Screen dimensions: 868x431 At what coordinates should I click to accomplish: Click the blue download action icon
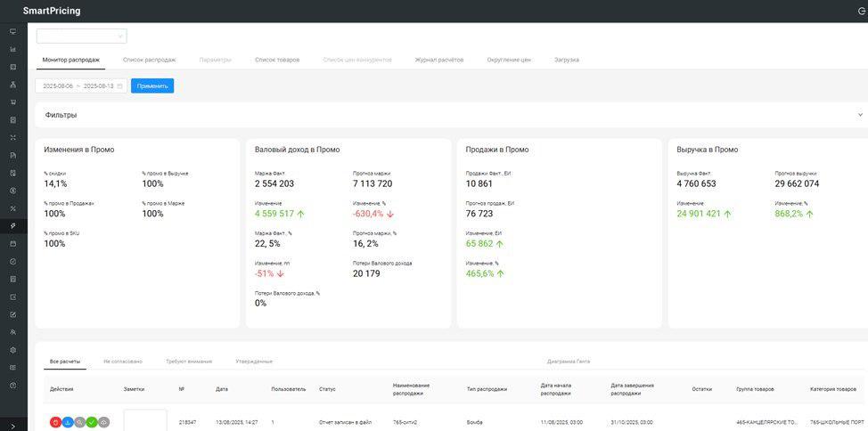pos(68,422)
